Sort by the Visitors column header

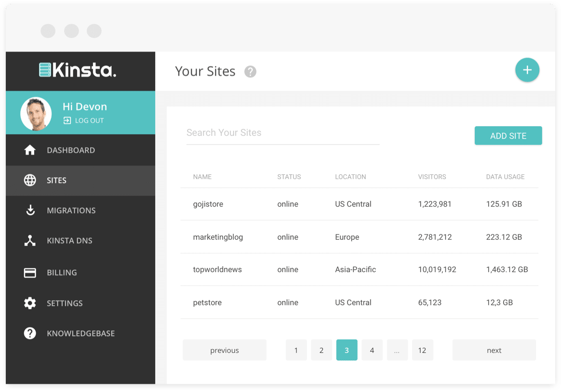432,177
